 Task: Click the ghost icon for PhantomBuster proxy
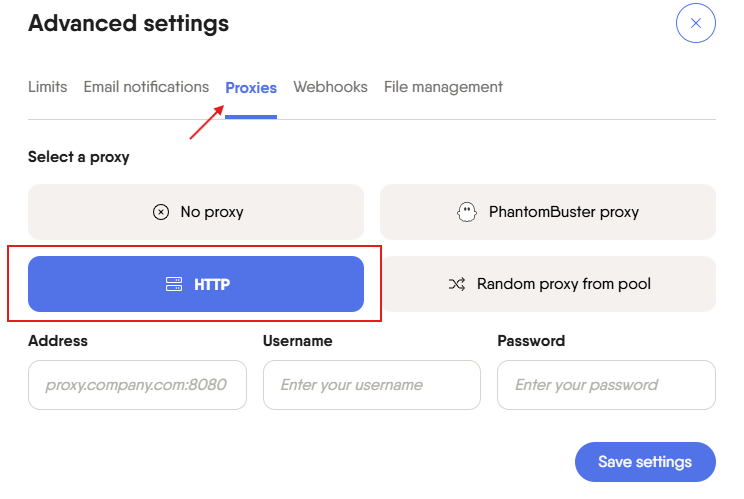tap(466, 212)
